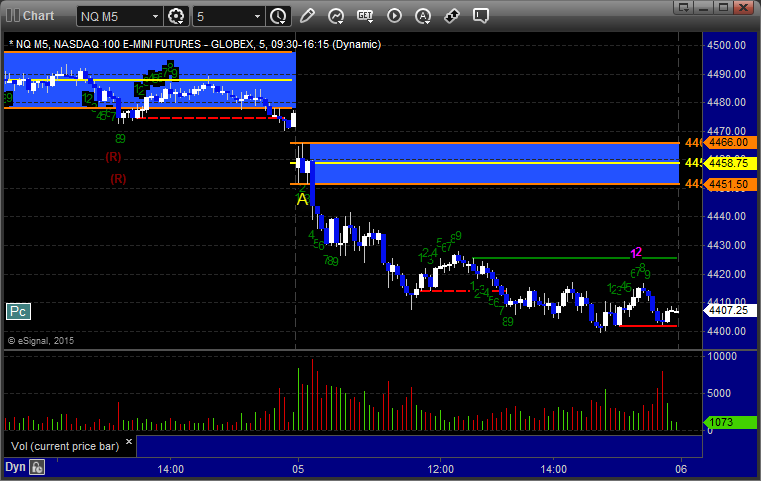Start bar replay with the play icon
The image size is (761, 481).
[394, 16]
